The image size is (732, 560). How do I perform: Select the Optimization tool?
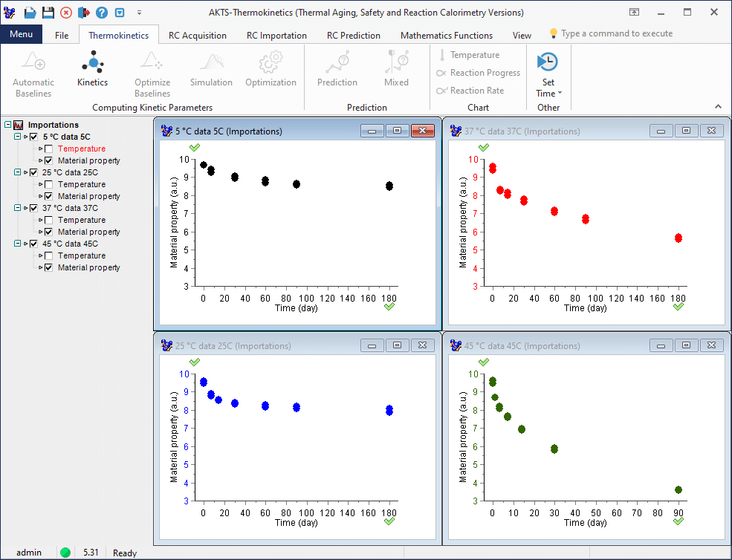(271, 71)
